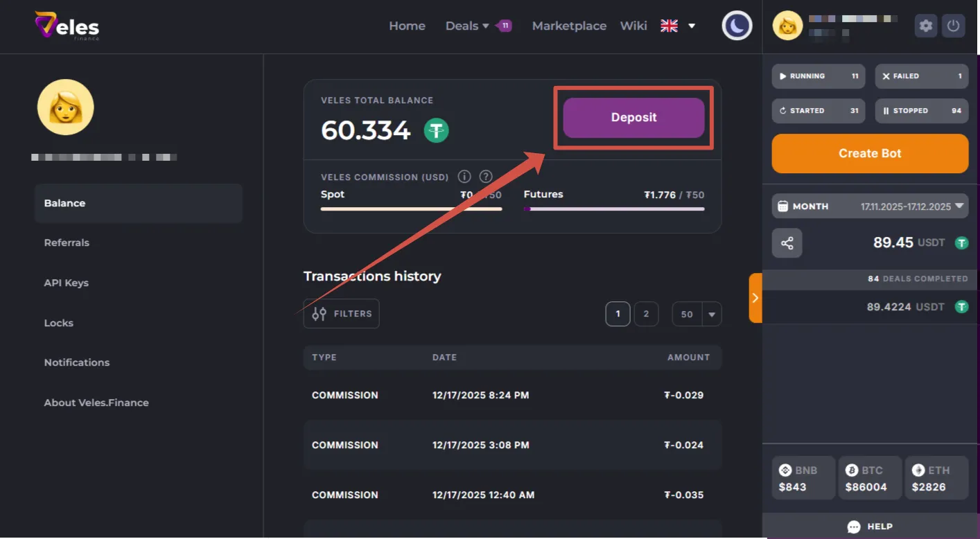Click the commission question mark icon
Screen dimensions: 980x539
pyautogui.click(x=486, y=177)
